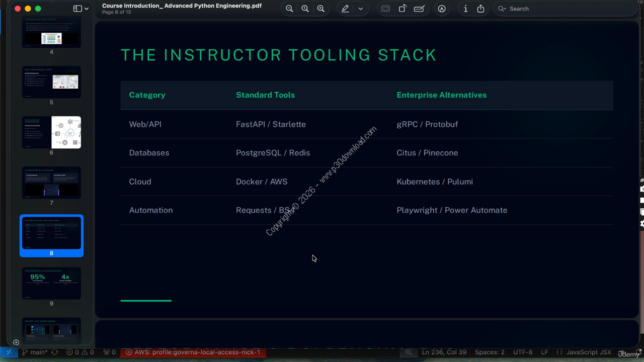Select page 5 thumbnail in the sidebar
This screenshot has width=644, height=362.
tap(51, 82)
